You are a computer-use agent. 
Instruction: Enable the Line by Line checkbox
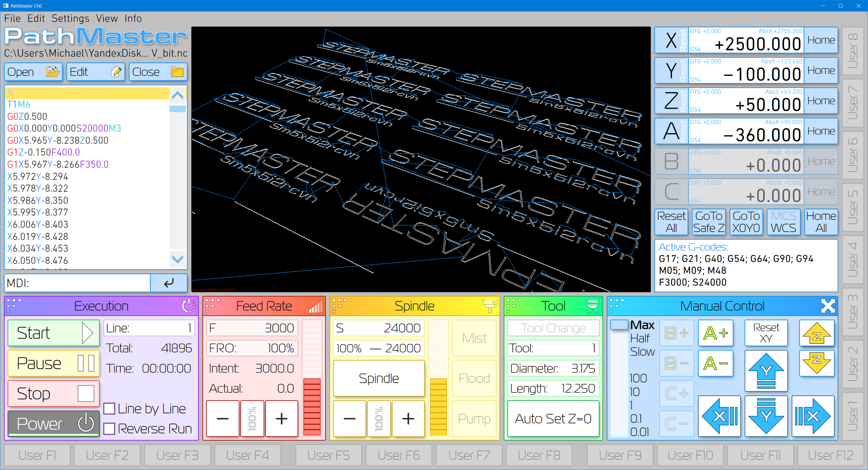pos(109,409)
